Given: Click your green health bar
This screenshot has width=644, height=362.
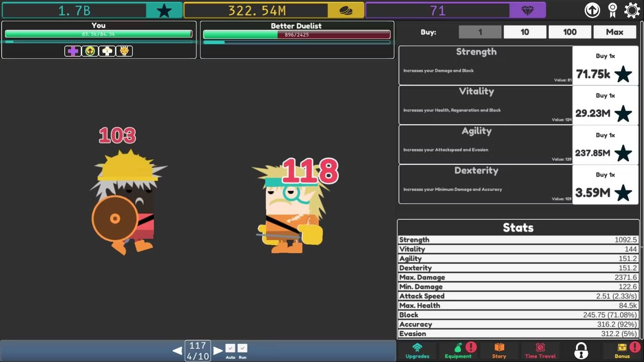Looking at the screenshot, I should pyautogui.click(x=98, y=34).
